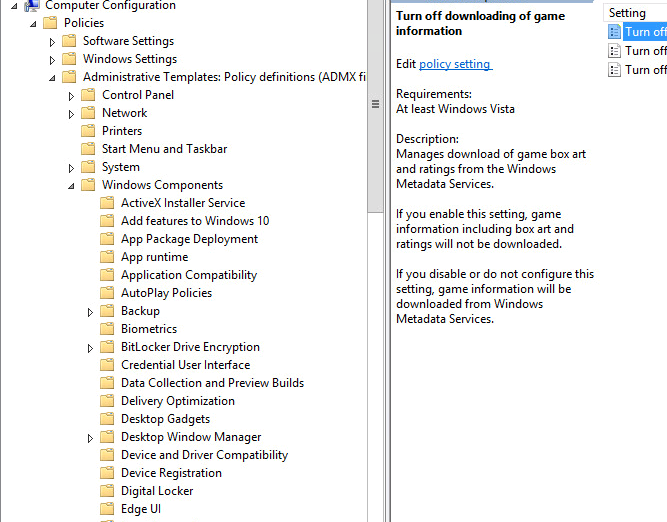The image size is (667, 522).
Task: Click the second Turn off policy icon
Action: pyautogui.click(x=614, y=51)
